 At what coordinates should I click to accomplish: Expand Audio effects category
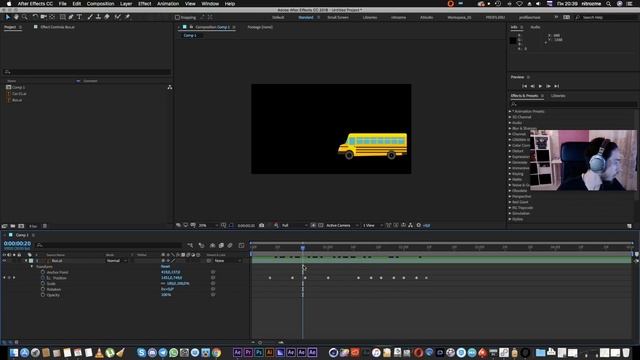[510, 123]
